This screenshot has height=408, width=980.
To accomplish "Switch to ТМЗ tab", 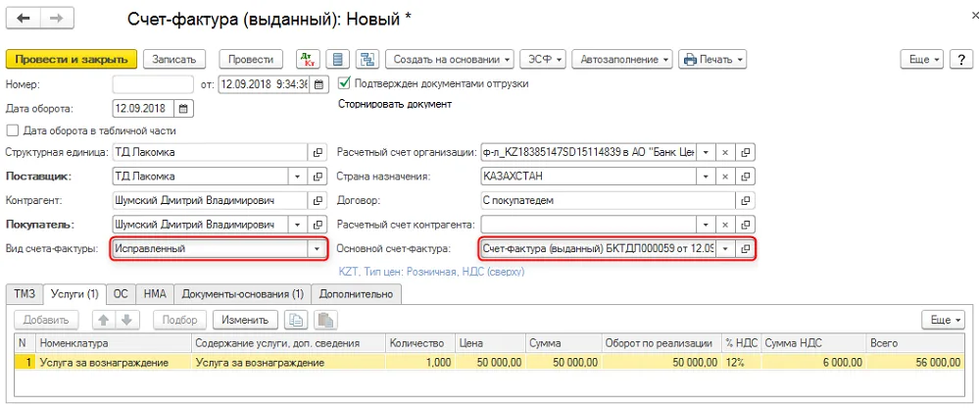I will click(25, 293).
